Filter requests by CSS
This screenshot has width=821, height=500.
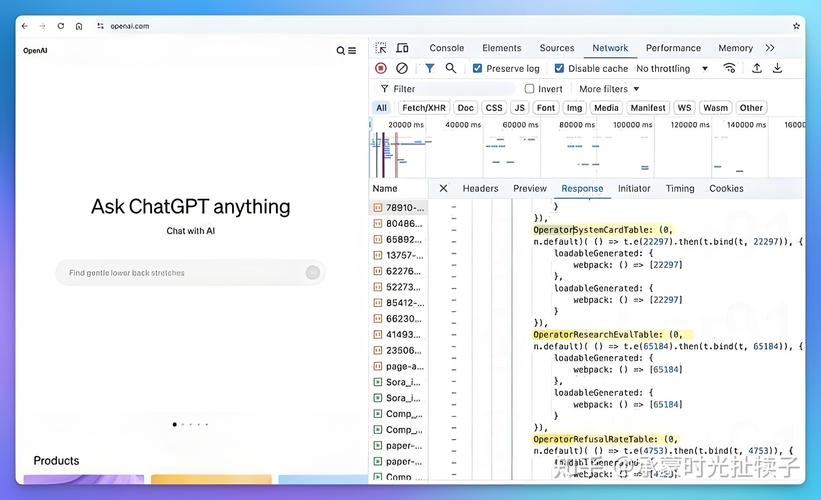pos(494,108)
